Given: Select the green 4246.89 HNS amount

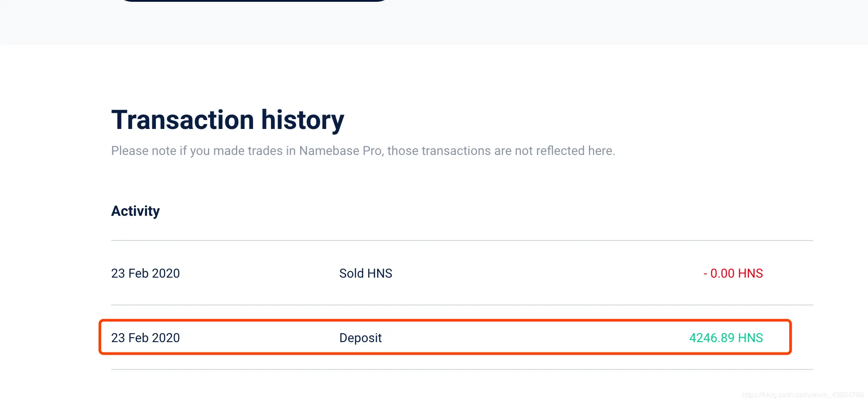Looking at the screenshot, I should point(726,338).
